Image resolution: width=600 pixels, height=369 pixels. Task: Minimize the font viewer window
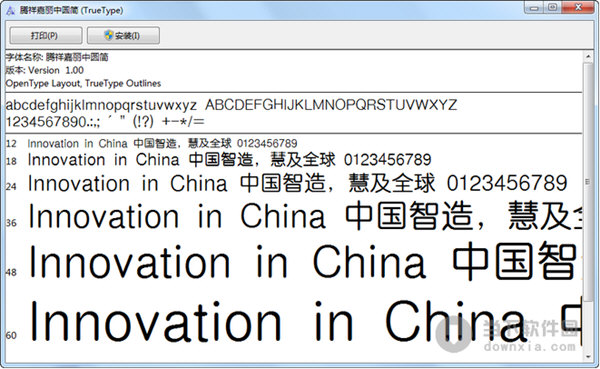click(x=534, y=8)
